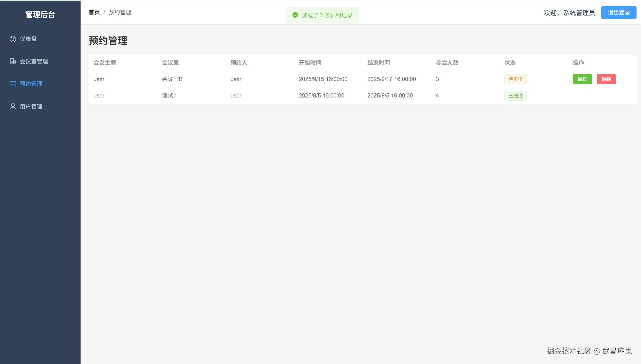Click the green checkmark icon in notification

click(x=295, y=15)
